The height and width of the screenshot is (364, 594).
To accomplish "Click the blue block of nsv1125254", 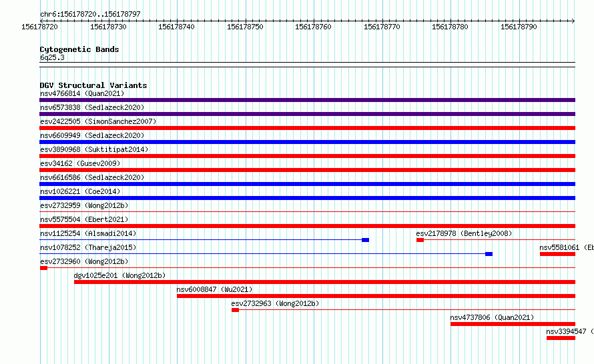I will [365, 240].
